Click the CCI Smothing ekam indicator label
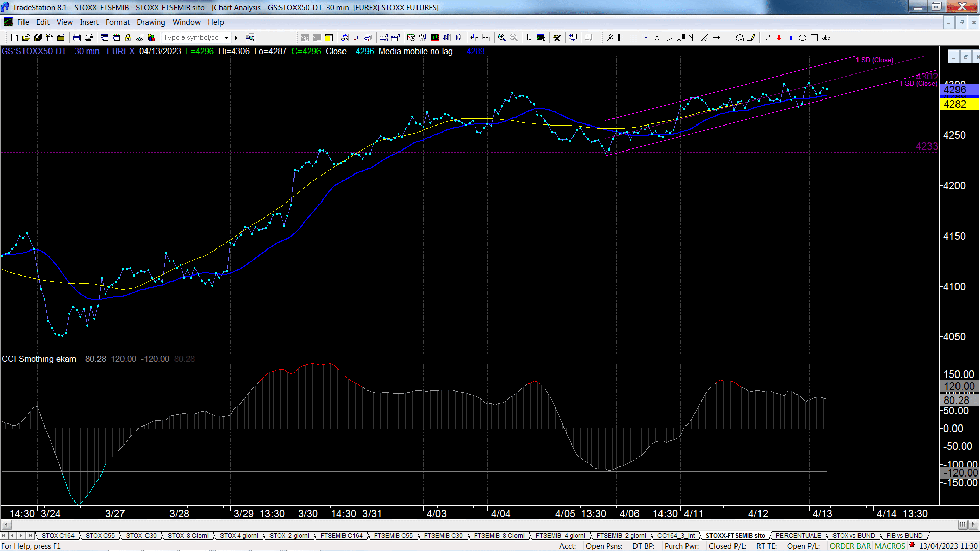The height and width of the screenshot is (551, 980). [39, 359]
